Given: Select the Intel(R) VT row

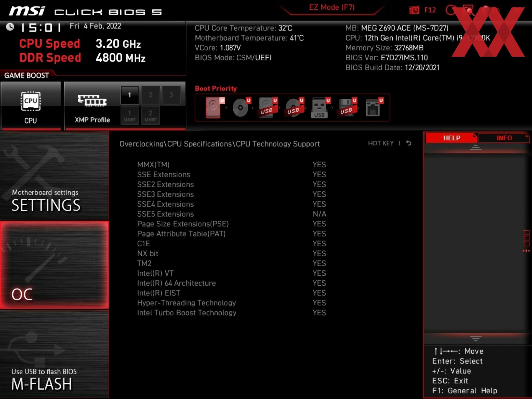Looking at the screenshot, I should 232,273.
